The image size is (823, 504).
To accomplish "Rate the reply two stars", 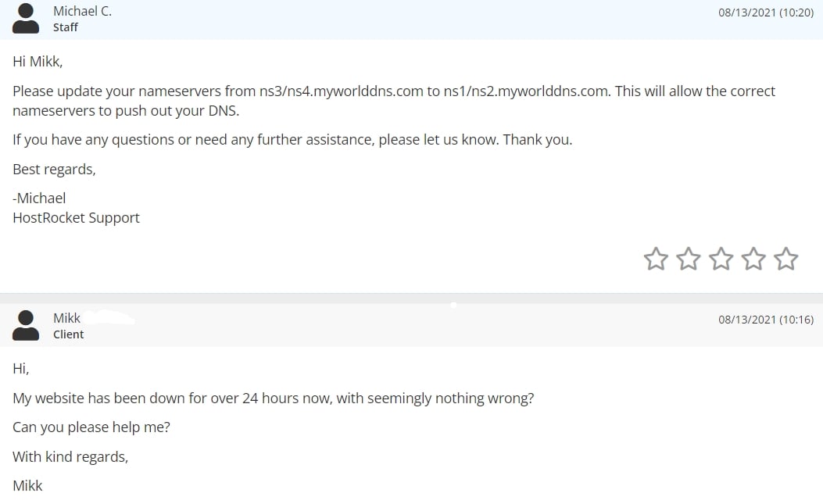I will coord(688,259).
